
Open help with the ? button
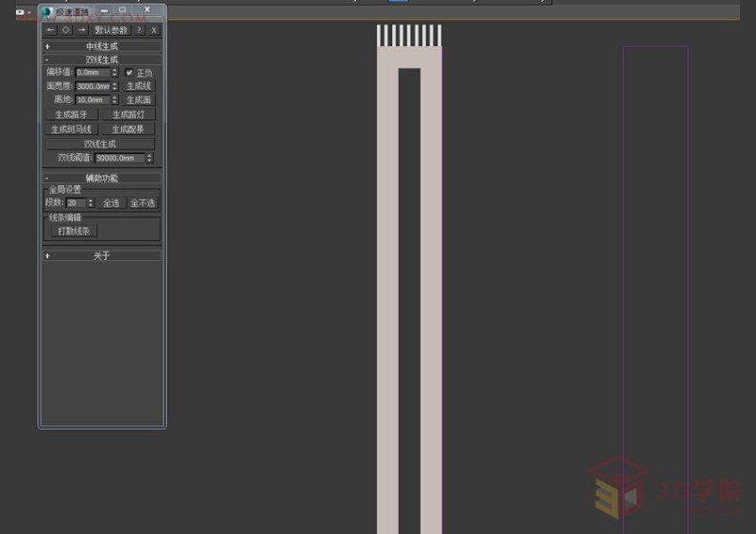(x=139, y=30)
